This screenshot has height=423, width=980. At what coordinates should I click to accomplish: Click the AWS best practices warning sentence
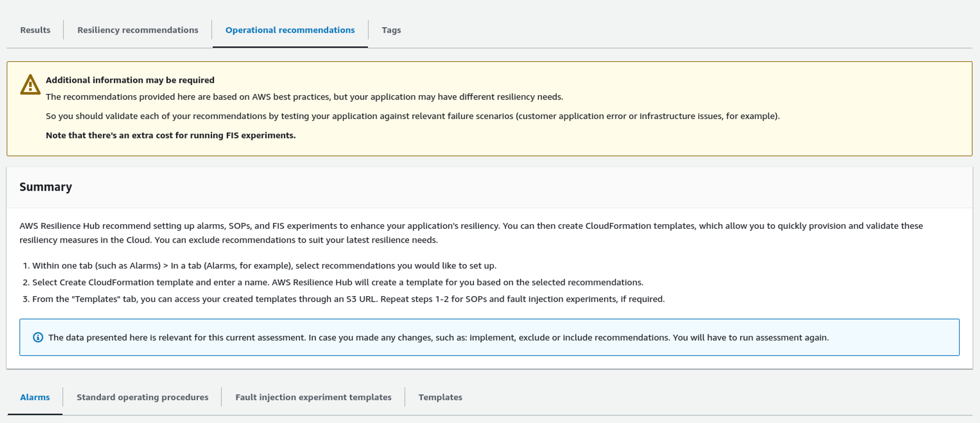[x=304, y=97]
